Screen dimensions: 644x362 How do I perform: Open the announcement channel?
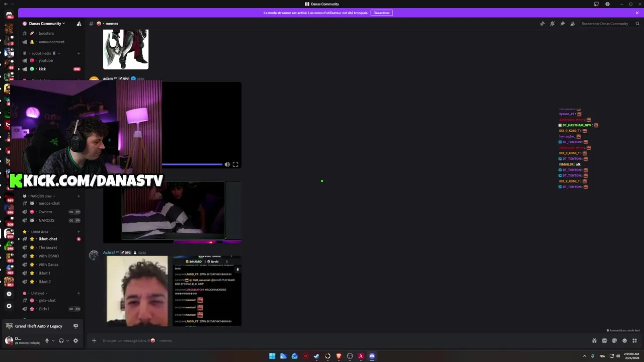pos(50,42)
